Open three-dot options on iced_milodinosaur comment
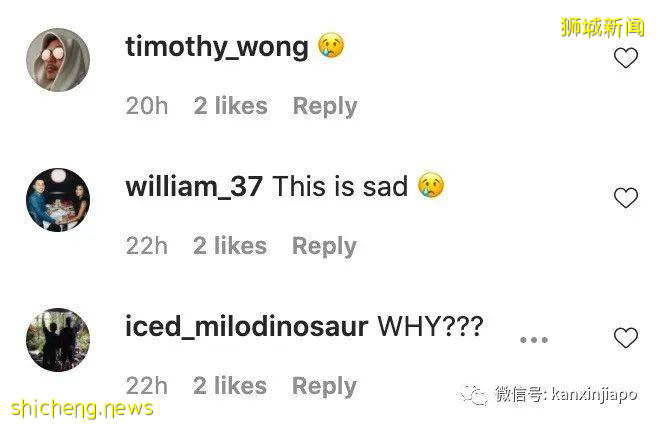This screenshot has width=658, height=424. [x=534, y=340]
